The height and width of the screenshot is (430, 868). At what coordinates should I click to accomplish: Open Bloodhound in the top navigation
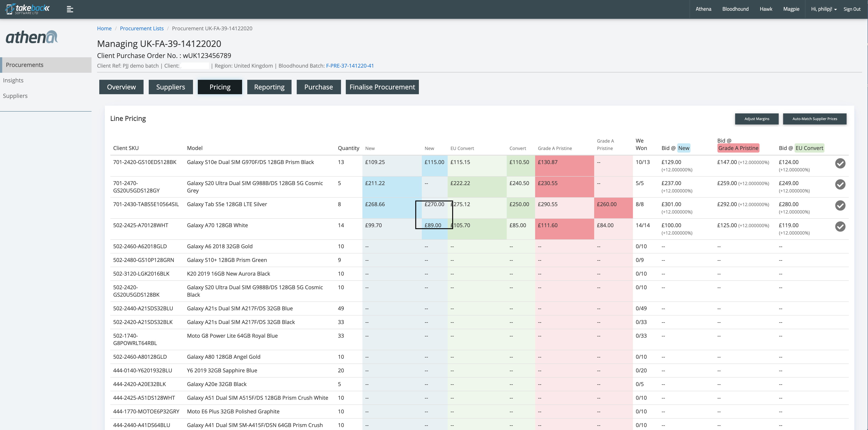coord(735,9)
